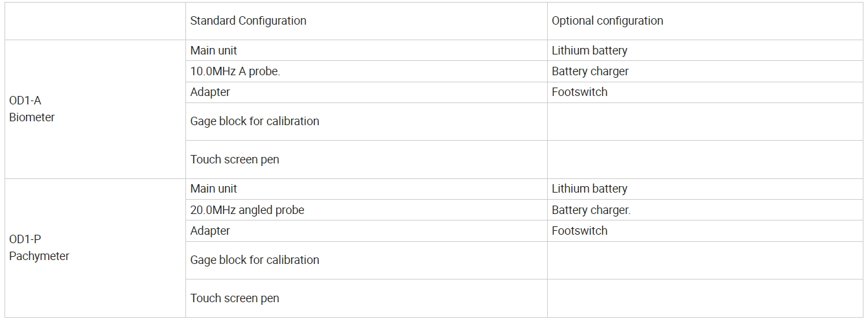
Task: Select Touch screen pen in Biometer section
Action: pyautogui.click(x=235, y=160)
